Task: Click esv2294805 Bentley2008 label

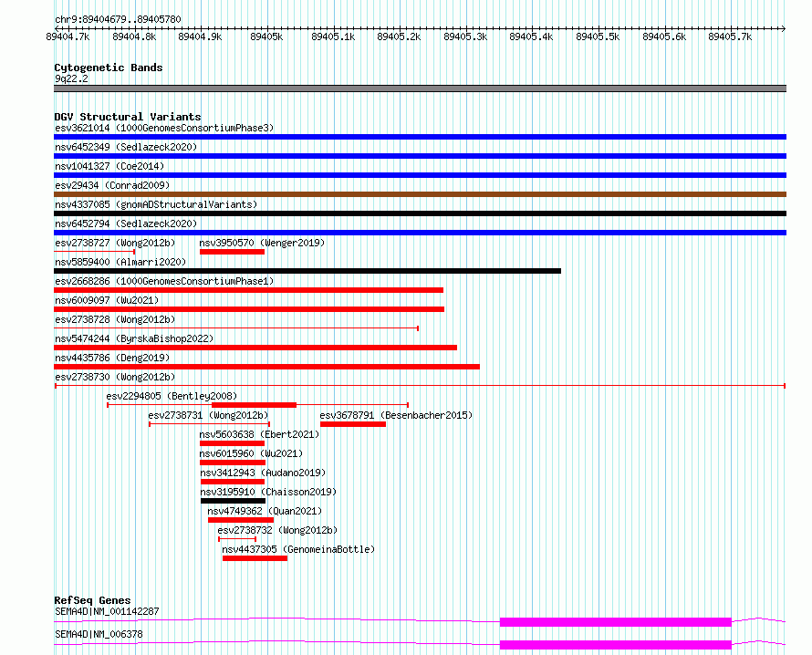Action: 172,396
